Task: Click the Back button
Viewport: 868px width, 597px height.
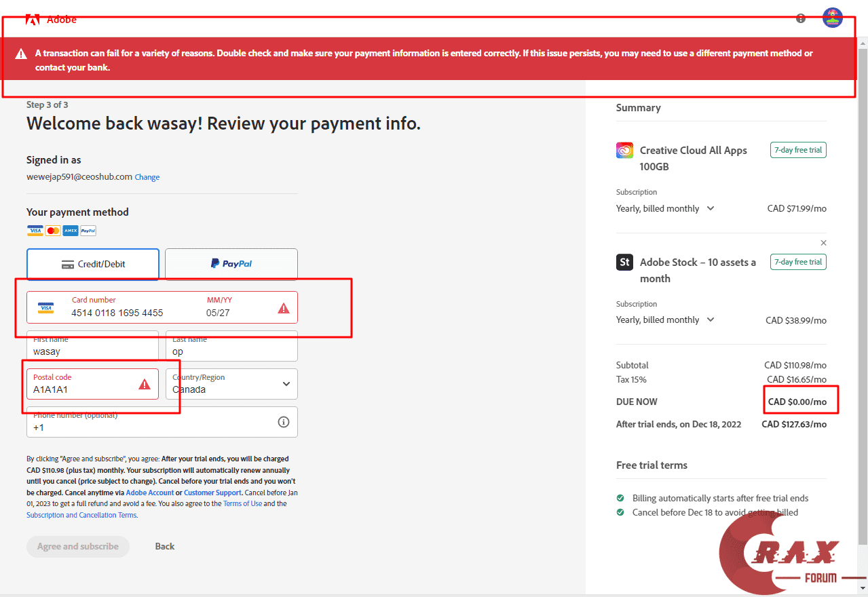Action: click(x=165, y=546)
